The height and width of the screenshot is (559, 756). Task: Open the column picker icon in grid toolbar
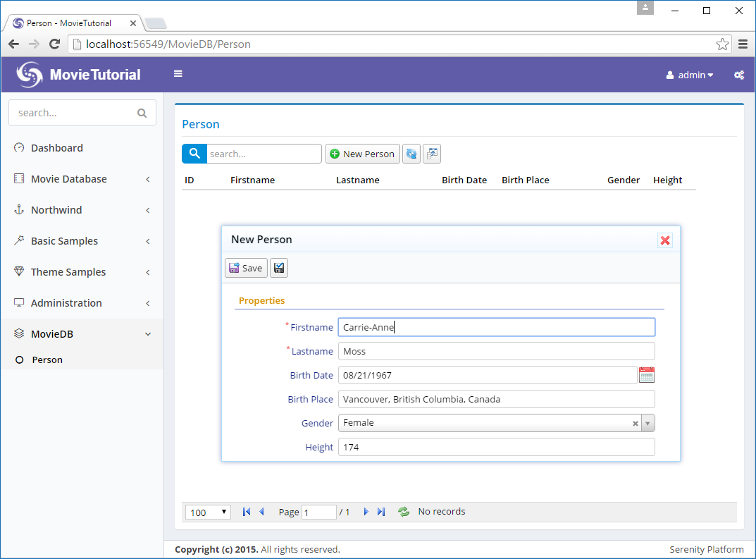pos(431,154)
